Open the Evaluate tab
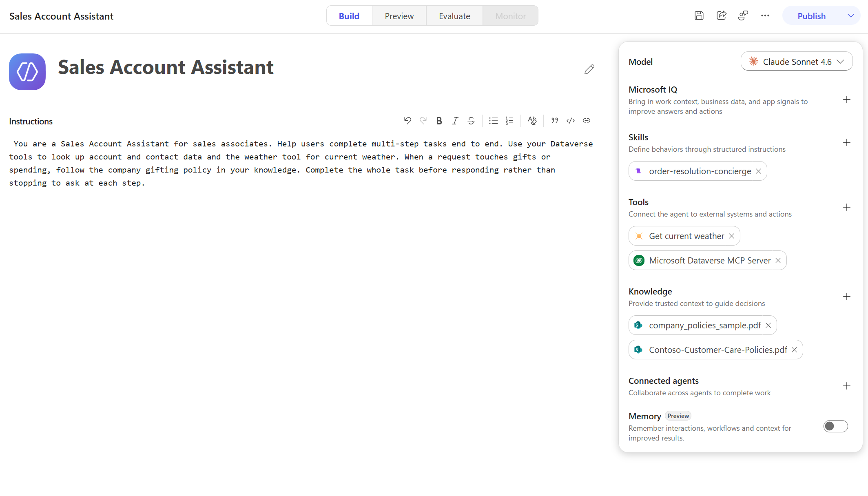The image size is (868, 496). click(x=454, y=16)
